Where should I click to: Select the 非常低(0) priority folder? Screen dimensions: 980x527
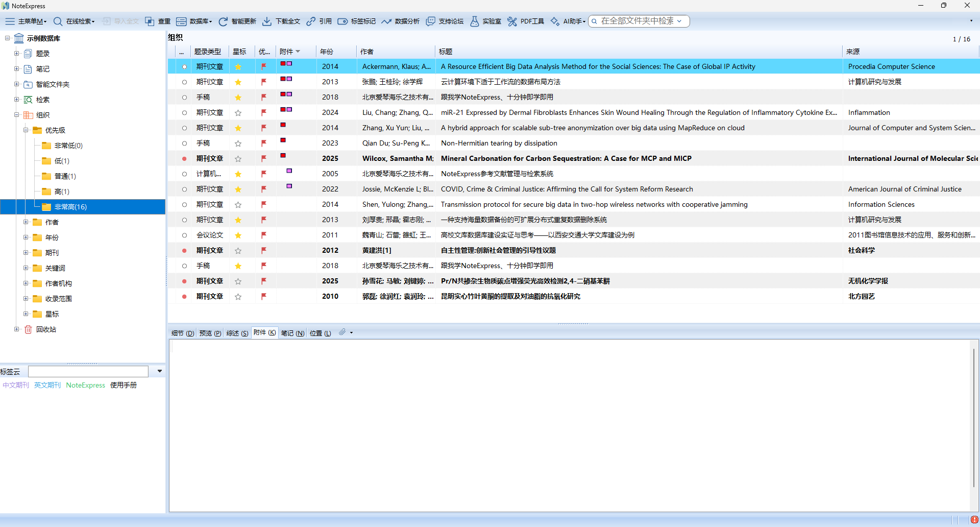[68, 146]
